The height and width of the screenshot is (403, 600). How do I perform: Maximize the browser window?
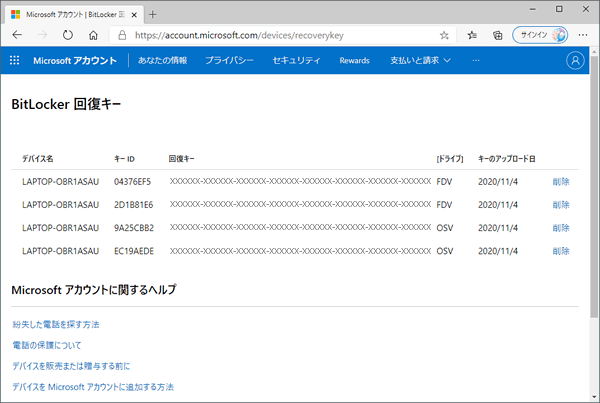click(x=559, y=9)
